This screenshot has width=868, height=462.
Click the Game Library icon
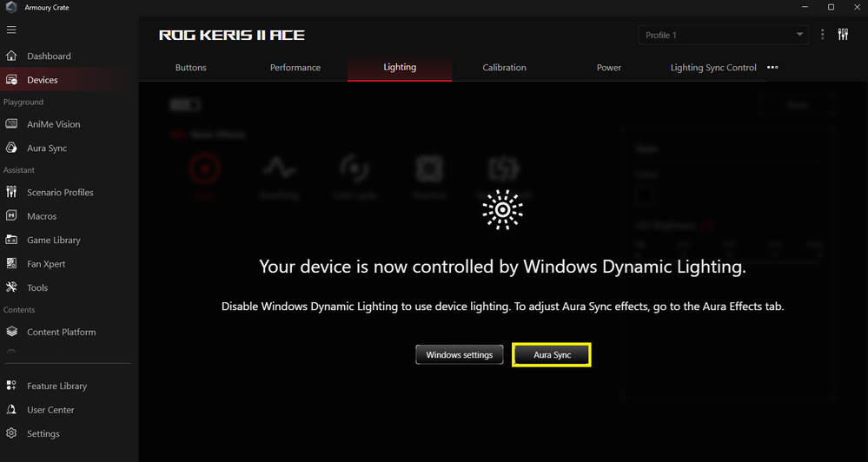tap(11, 240)
